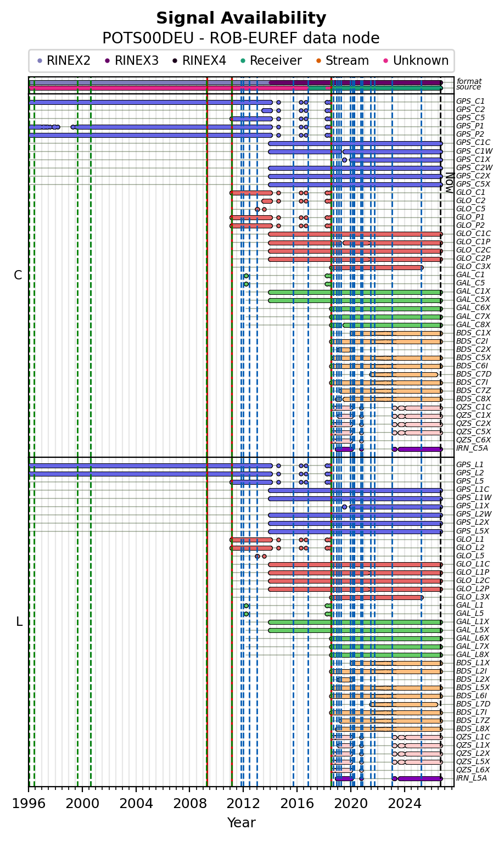The width and height of the screenshot is (504, 841).
Task: Click the Stream legend orange dot
Action: coord(318,61)
